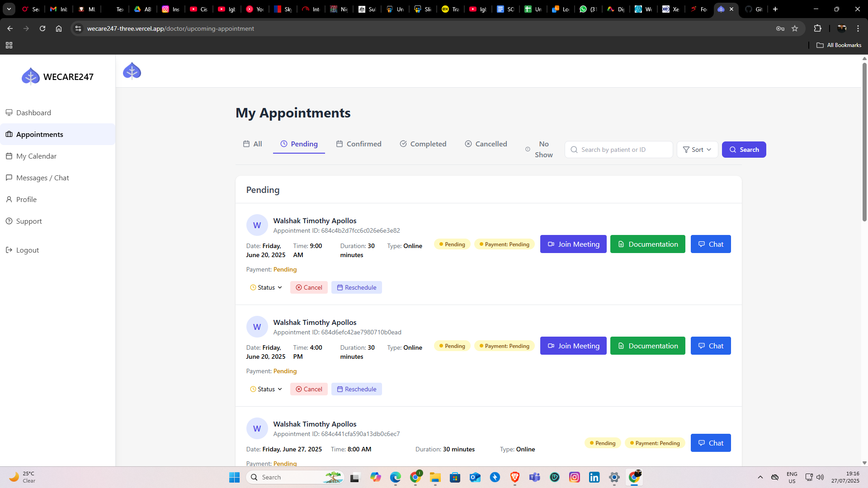Viewport: 868px width, 488px height.
Task: Select the Appointments sidebar icon
Action: [9, 134]
